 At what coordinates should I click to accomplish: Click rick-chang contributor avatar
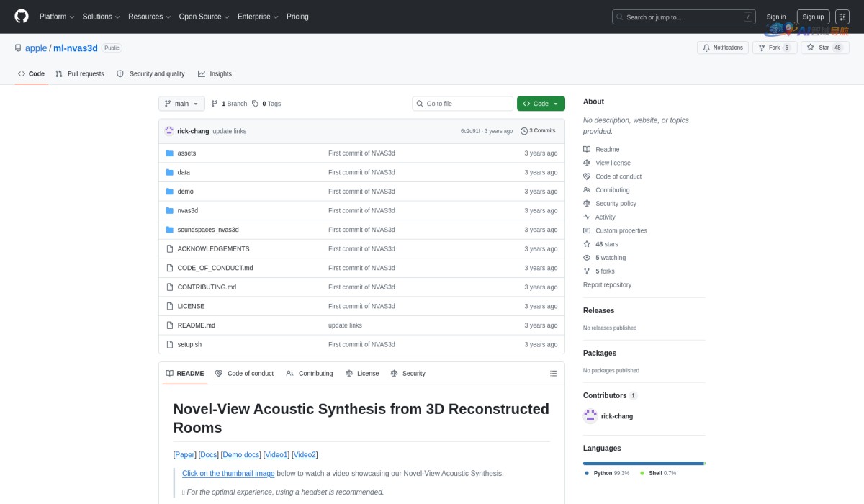coord(590,416)
